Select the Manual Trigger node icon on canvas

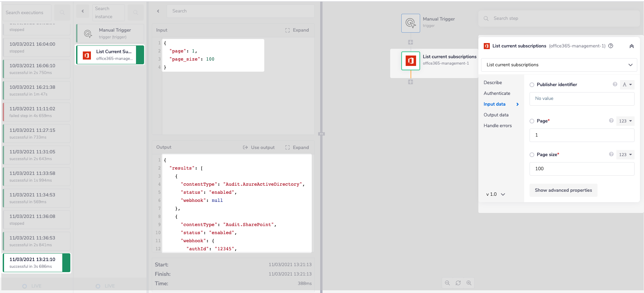click(x=410, y=23)
